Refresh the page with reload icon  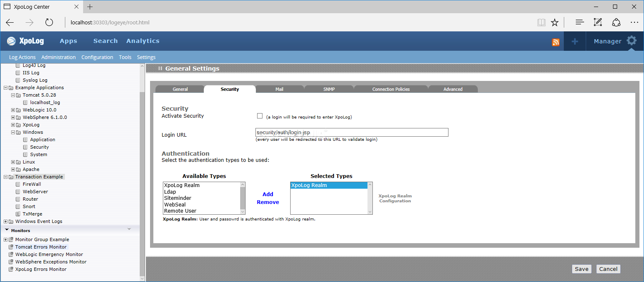(x=49, y=22)
